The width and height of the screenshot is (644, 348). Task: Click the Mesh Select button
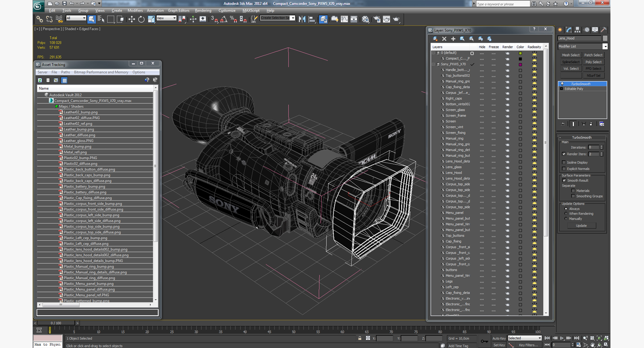[570, 55]
